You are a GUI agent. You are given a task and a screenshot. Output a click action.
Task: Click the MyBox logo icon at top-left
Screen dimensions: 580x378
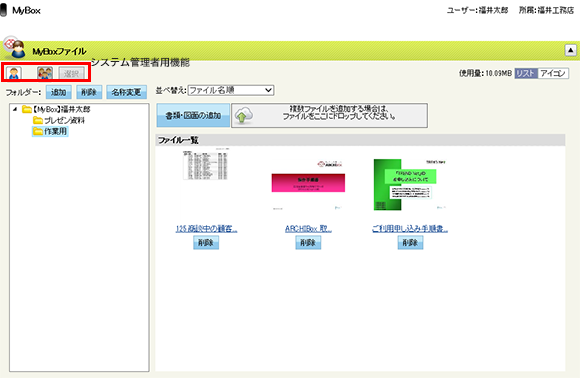(x=4, y=10)
